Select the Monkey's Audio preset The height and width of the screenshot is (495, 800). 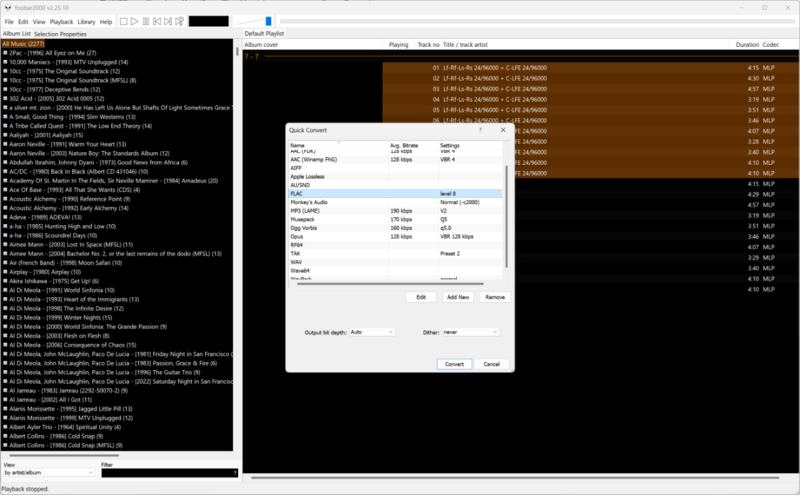(x=395, y=203)
